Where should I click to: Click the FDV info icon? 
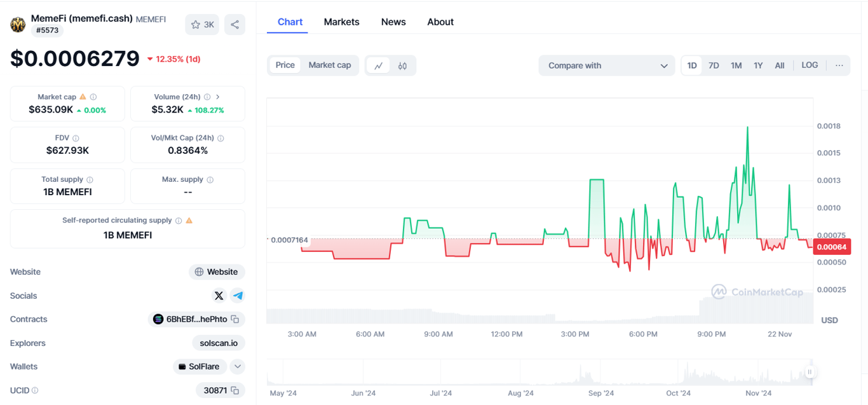pyautogui.click(x=76, y=138)
